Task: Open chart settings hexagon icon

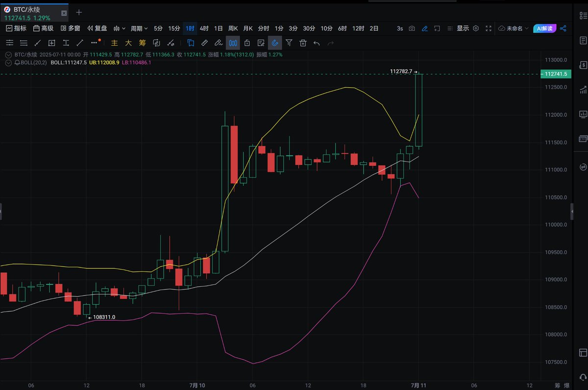Action: point(475,28)
